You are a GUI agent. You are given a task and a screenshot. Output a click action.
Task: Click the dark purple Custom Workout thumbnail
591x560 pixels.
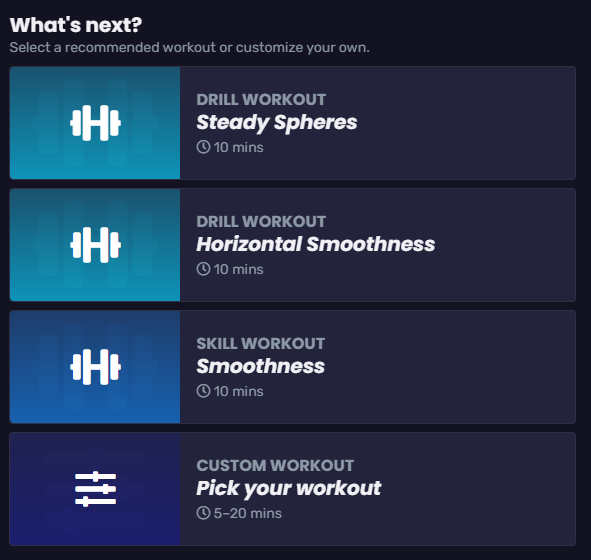pyautogui.click(x=95, y=489)
